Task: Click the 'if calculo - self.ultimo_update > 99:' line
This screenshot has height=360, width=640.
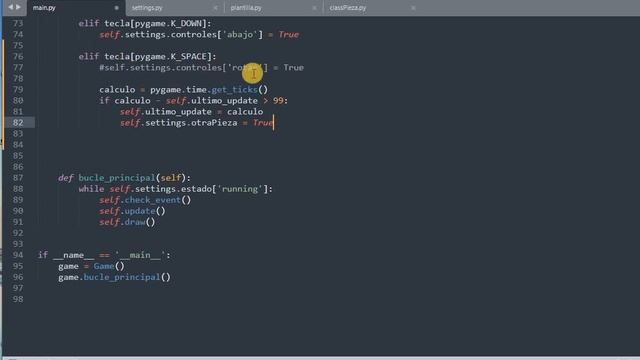Action: tap(193, 100)
